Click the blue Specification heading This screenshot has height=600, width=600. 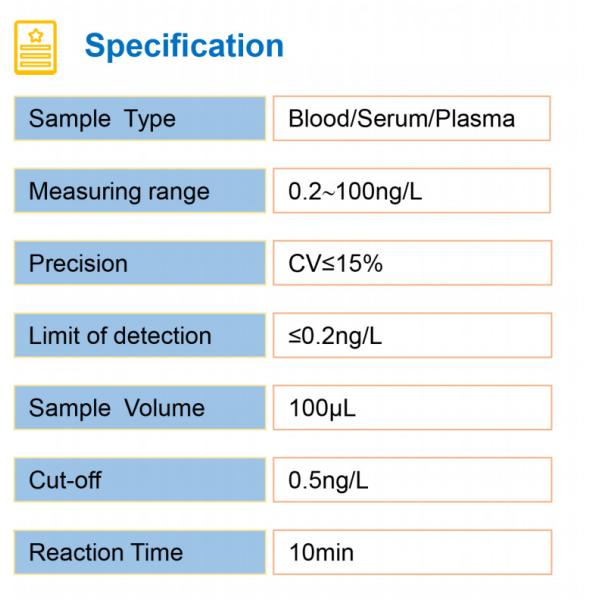click(184, 46)
